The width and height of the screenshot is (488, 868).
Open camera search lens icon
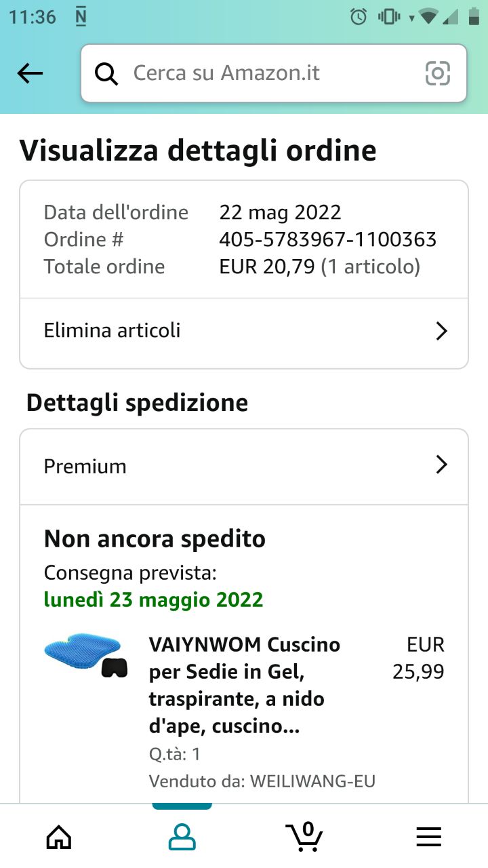click(x=438, y=73)
